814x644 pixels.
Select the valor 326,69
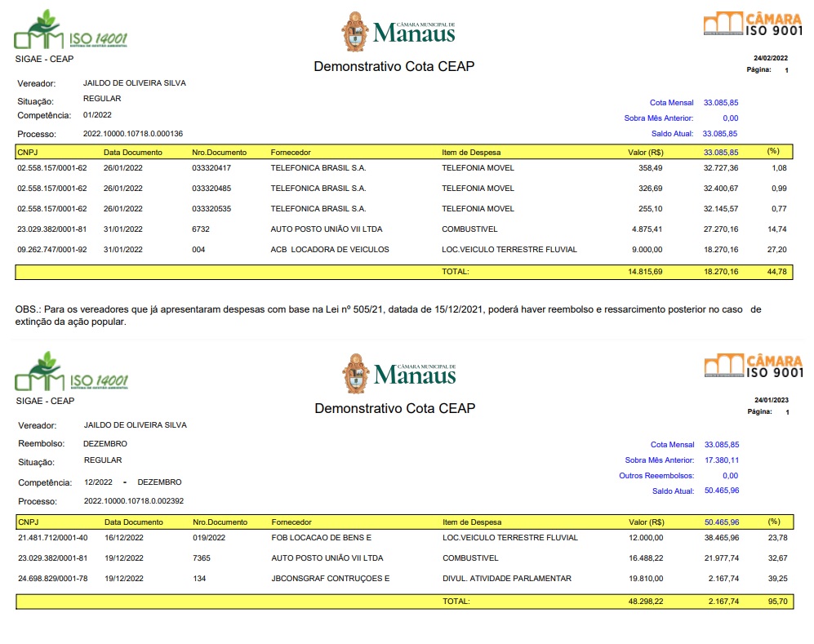[x=651, y=189]
